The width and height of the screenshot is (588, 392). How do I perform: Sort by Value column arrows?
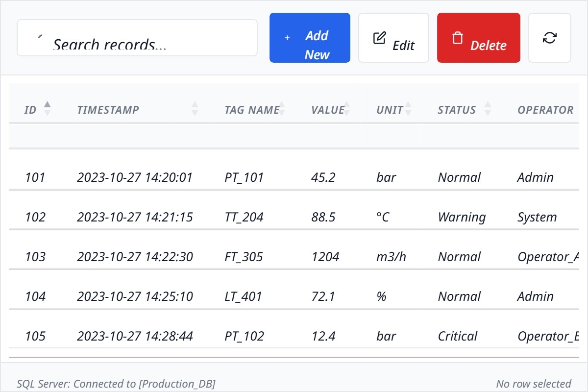347,108
